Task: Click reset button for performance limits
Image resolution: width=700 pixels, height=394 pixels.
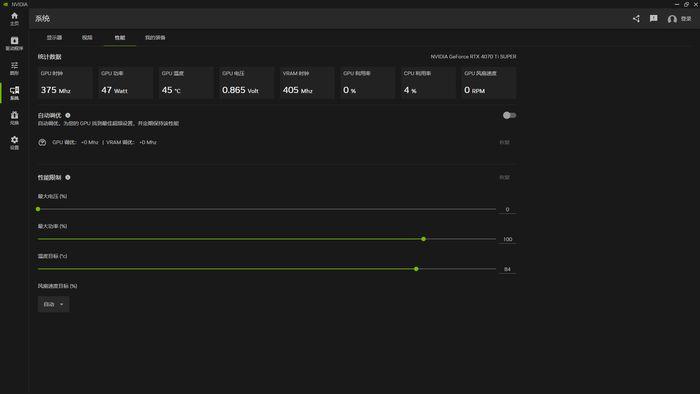Action: [504, 177]
